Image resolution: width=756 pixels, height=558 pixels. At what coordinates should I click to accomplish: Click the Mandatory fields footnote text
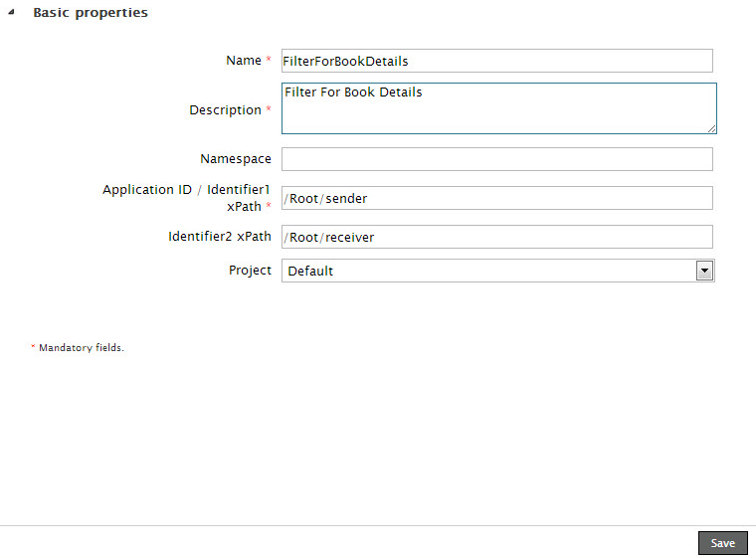tap(81, 348)
